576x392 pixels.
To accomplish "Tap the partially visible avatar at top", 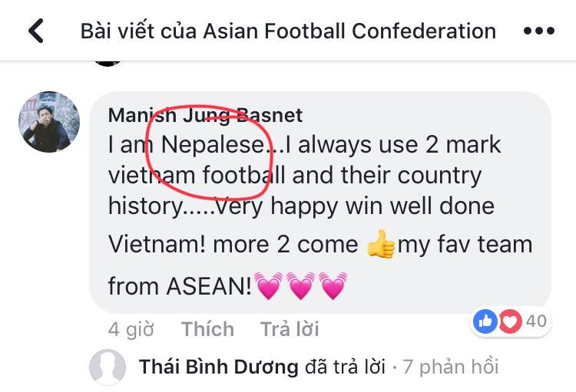I will pos(108,60).
